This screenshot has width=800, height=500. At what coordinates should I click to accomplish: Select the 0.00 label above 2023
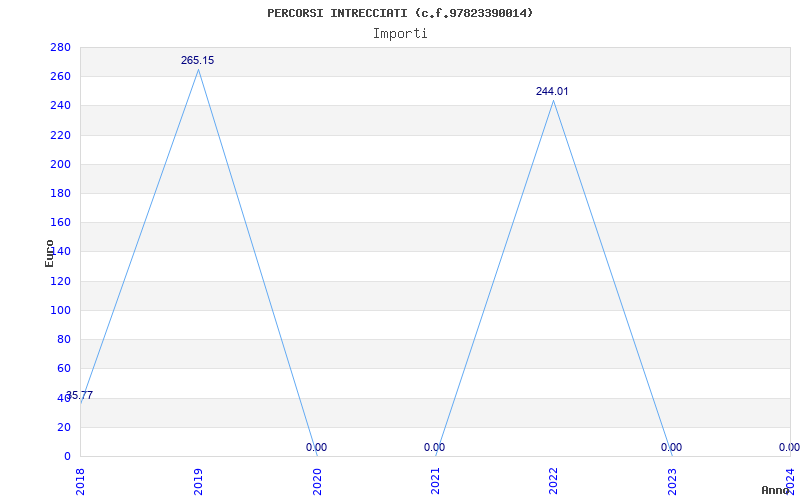click(671, 447)
